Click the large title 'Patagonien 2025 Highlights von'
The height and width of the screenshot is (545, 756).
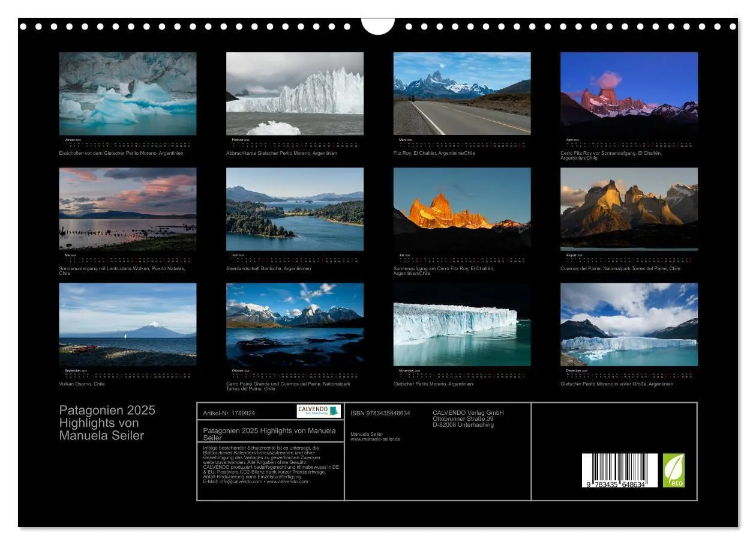107,417
